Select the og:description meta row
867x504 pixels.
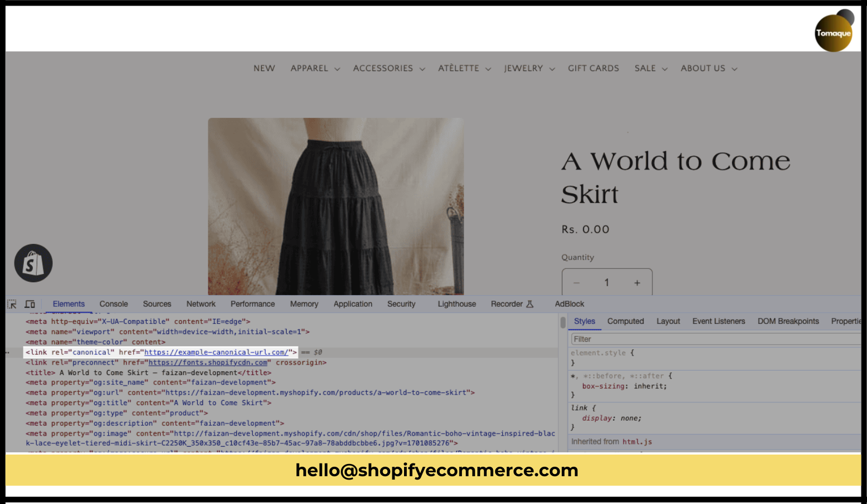(155, 423)
